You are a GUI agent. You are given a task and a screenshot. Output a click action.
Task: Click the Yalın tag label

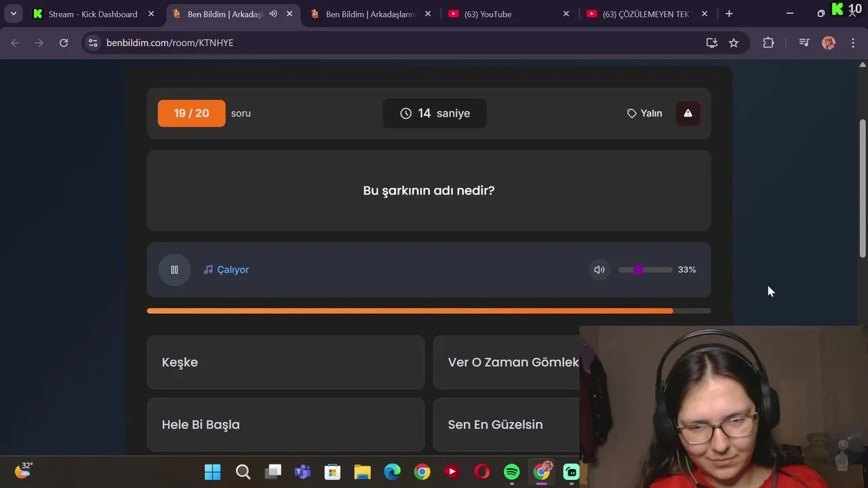(x=644, y=113)
